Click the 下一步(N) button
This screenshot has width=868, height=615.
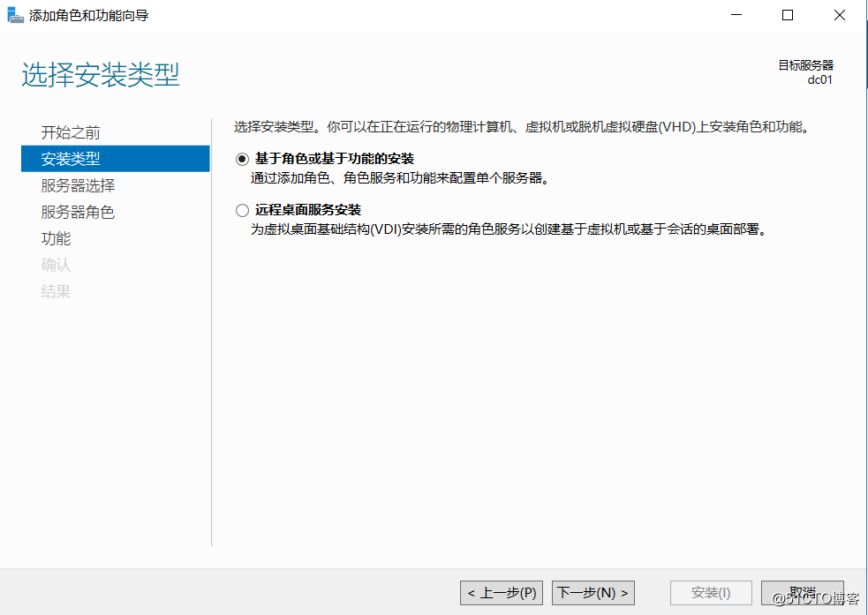[x=593, y=593]
